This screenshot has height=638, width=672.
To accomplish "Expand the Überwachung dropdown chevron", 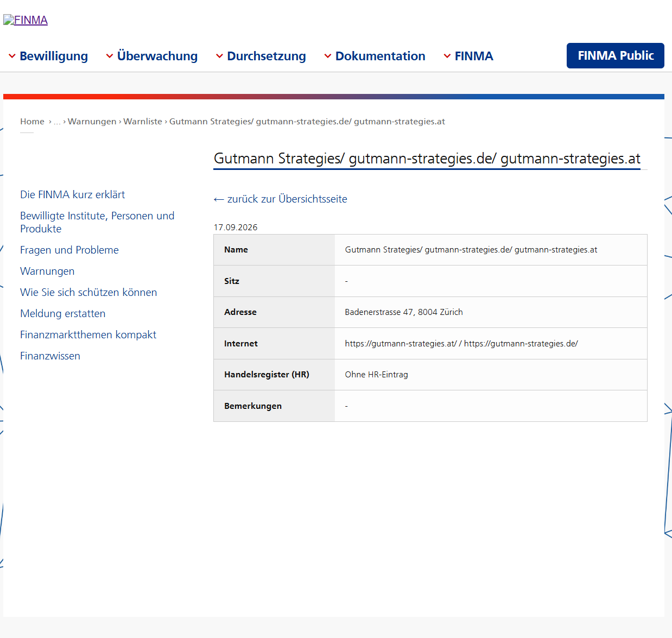I will 110,56.
